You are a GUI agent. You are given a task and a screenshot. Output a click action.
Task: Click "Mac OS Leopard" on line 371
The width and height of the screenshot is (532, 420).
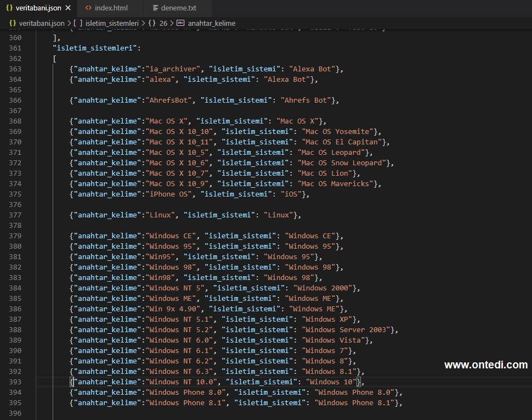331,153
